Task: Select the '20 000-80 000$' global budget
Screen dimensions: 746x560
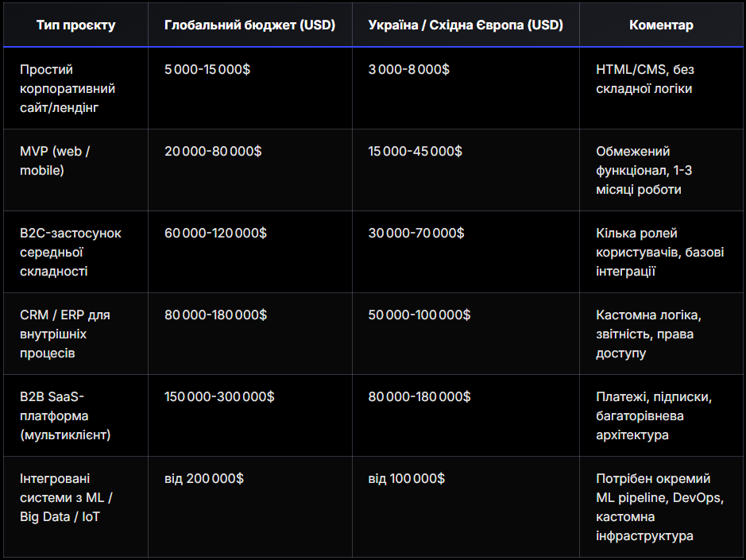Action: [213, 151]
